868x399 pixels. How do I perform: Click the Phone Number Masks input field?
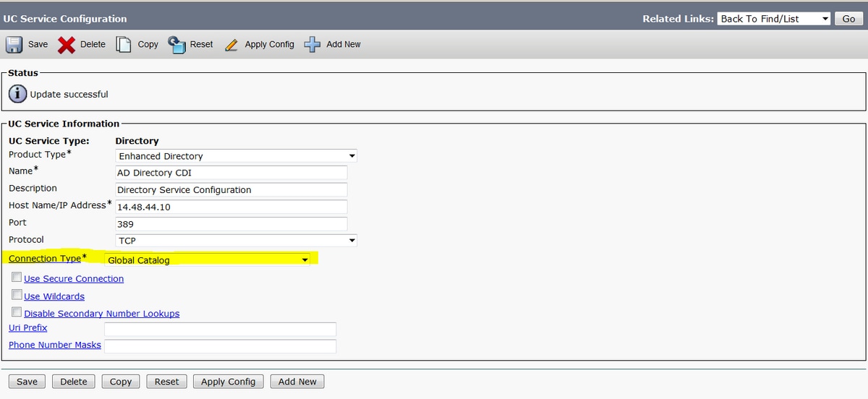pos(221,346)
